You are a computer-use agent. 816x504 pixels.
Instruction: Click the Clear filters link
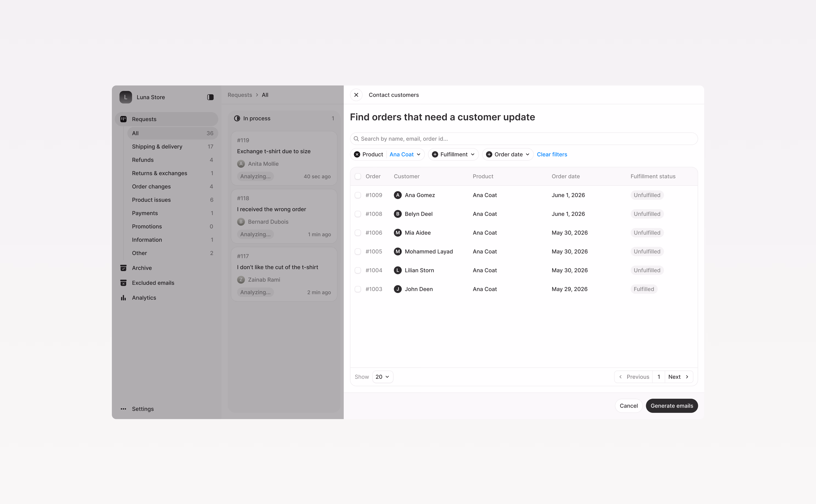(x=552, y=154)
